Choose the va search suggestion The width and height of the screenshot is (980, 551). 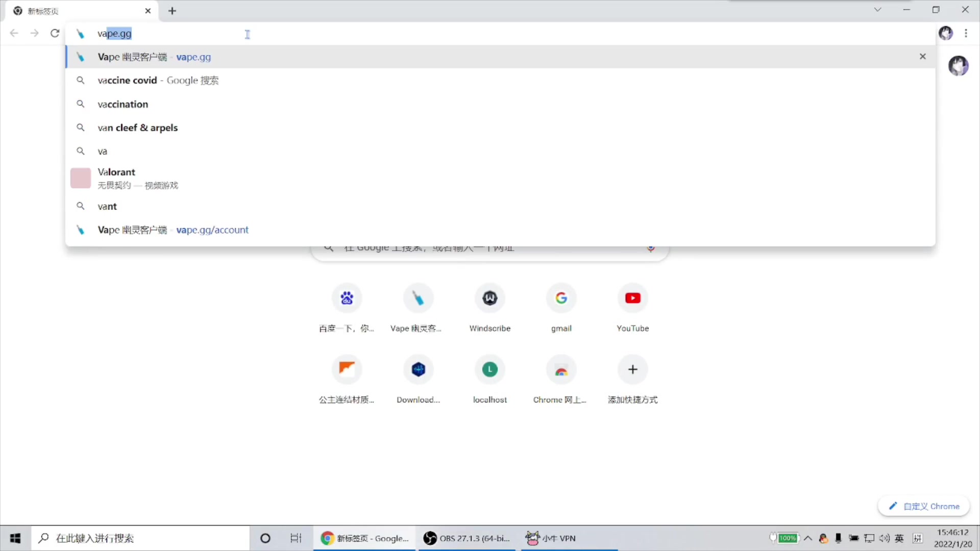(500, 151)
